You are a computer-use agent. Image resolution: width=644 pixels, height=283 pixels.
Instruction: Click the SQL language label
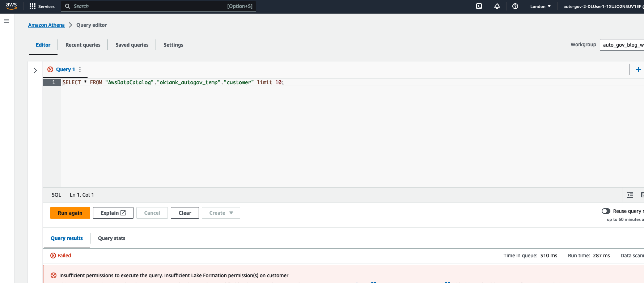[x=56, y=195]
